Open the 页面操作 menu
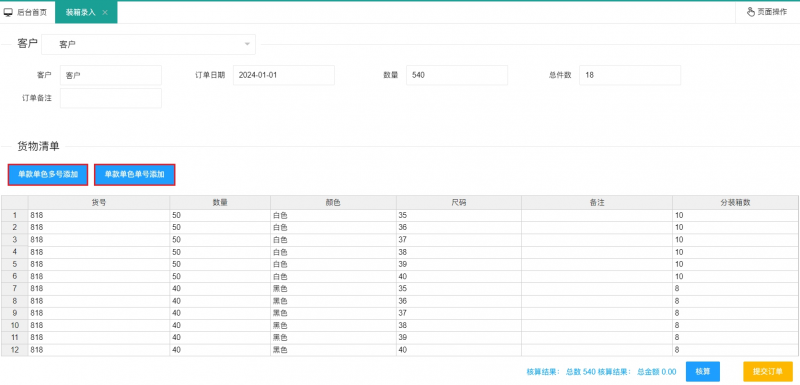 click(767, 12)
